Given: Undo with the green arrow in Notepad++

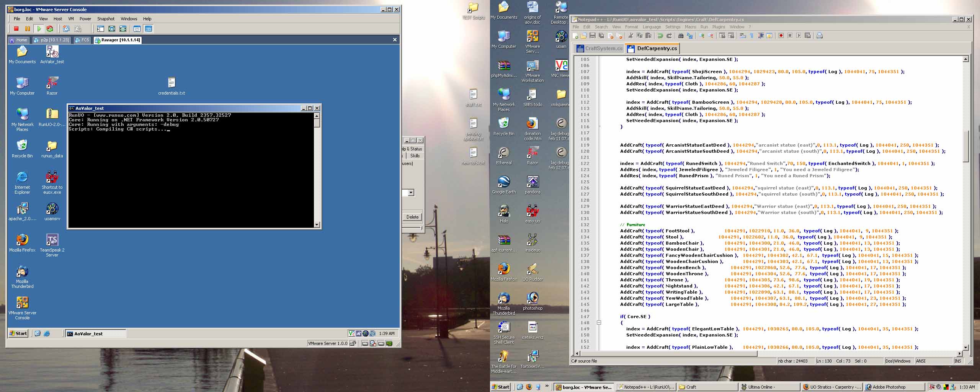Looking at the screenshot, I should pyautogui.click(x=660, y=36).
